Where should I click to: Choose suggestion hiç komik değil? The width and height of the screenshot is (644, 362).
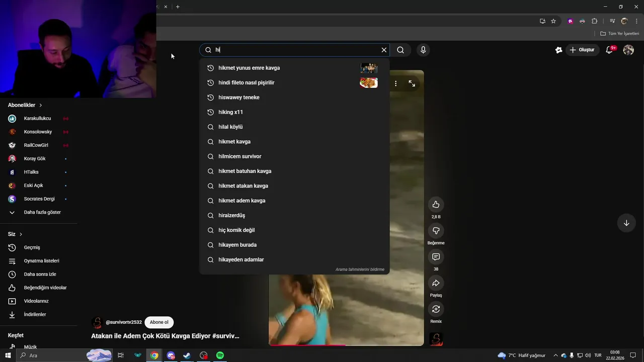[294, 230]
